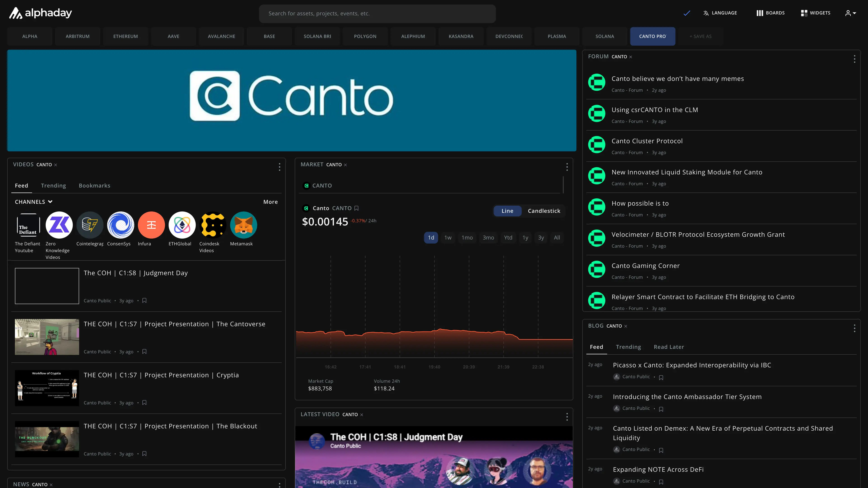Open The Cantoverse video thumbnail
The image size is (868, 488).
click(x=47, y=337)
